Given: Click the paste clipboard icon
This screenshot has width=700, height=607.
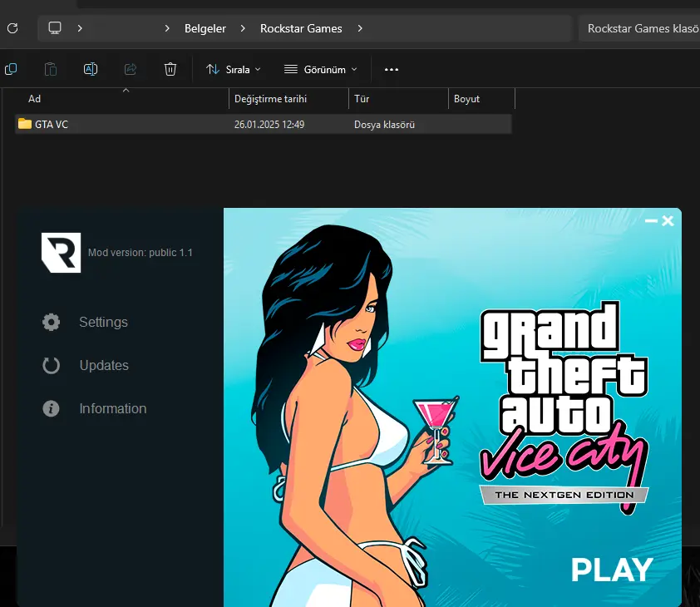Looking at the screenshot, I should click(x=51, y=69).
